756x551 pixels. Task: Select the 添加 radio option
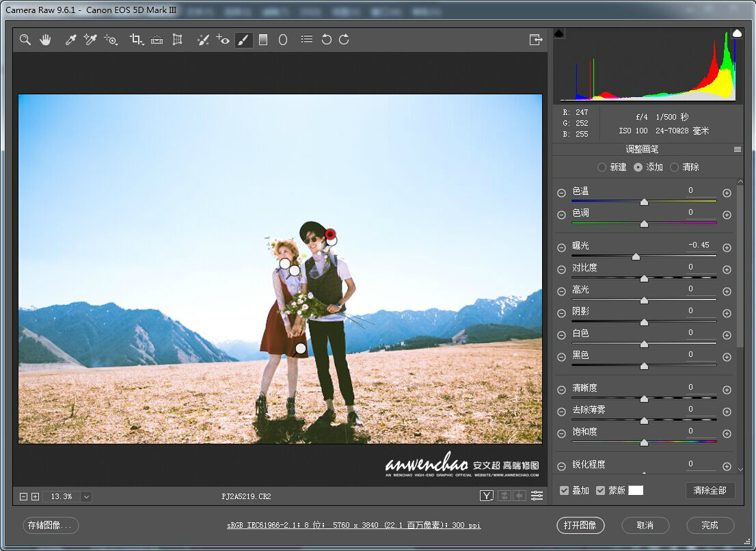638,167
